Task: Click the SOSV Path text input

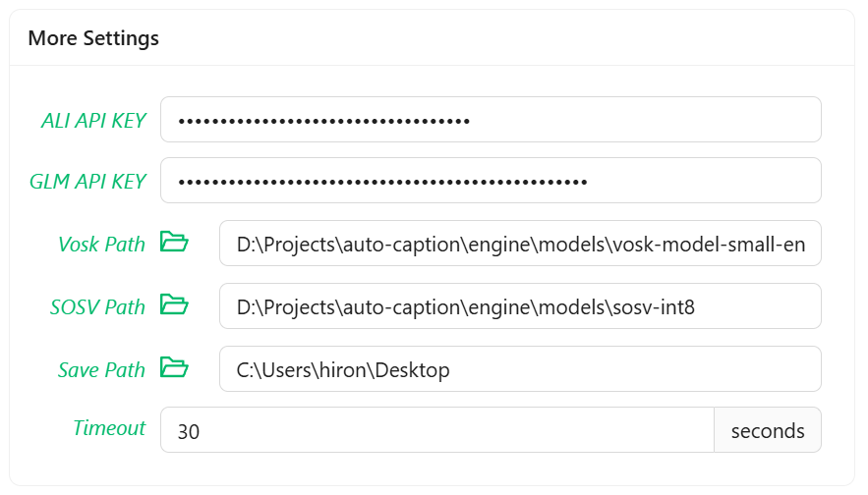Action: 520,306
